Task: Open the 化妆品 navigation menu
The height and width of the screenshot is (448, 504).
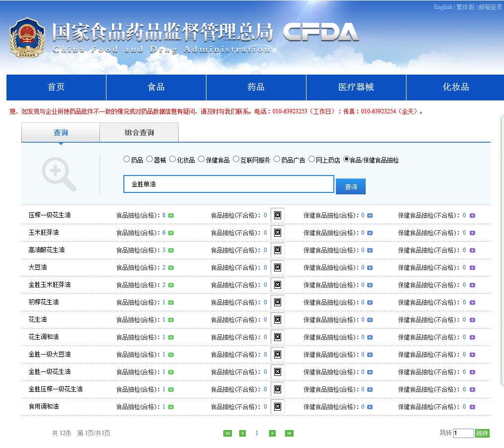Action: (455, 88)
